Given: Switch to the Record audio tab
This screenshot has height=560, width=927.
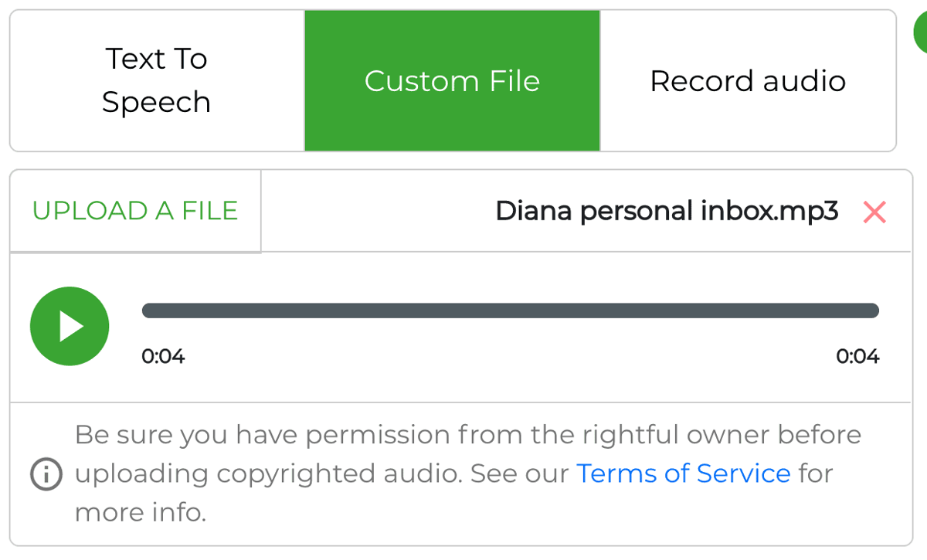Looking at the screenshot, I should pyautogui.click(x=747, y=80).
